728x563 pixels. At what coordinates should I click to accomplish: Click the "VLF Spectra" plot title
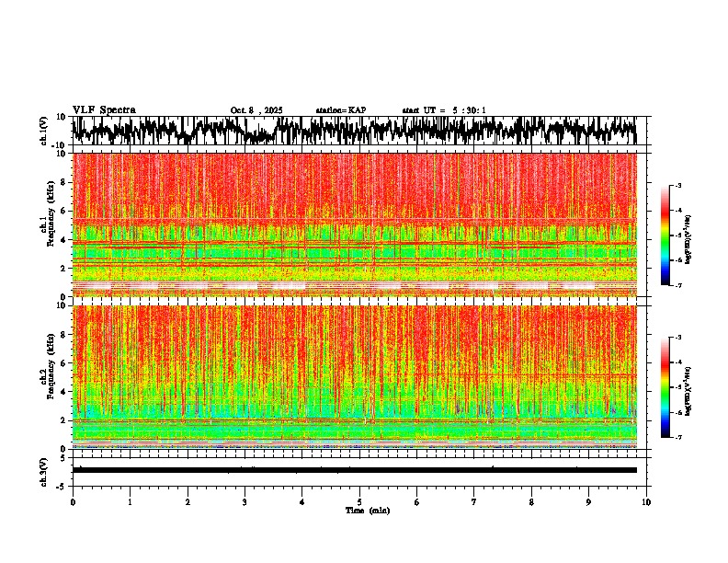click(104, 110)
